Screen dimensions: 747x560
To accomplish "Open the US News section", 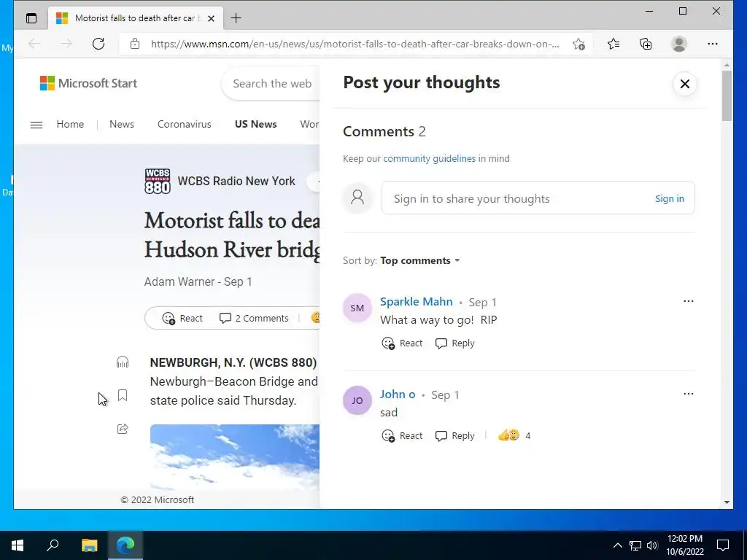I will point(256,124).
